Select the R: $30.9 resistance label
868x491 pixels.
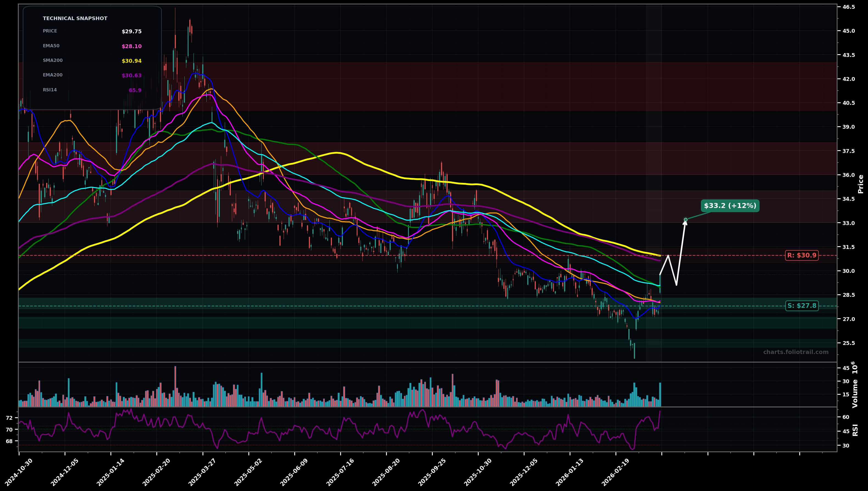(x=802, y=255)
